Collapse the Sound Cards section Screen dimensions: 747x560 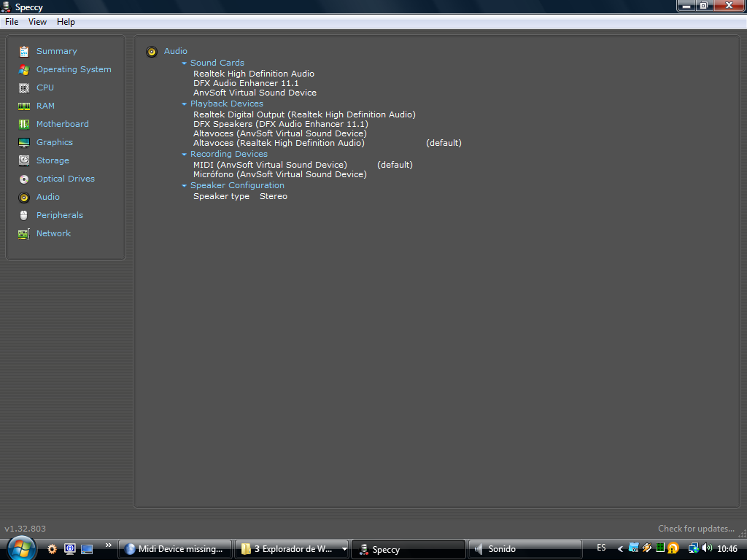[x=184, y=63]
